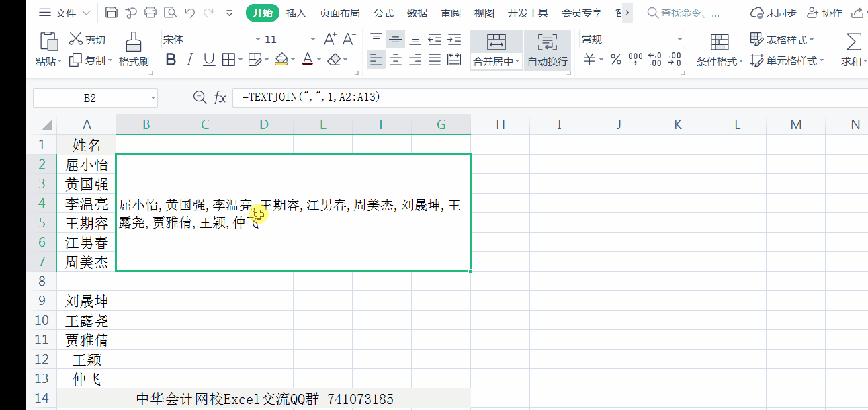Open the number format dropdown (常规)
Image resolution: width=868 pixels, height=410 pixels.
coord(679,40)
